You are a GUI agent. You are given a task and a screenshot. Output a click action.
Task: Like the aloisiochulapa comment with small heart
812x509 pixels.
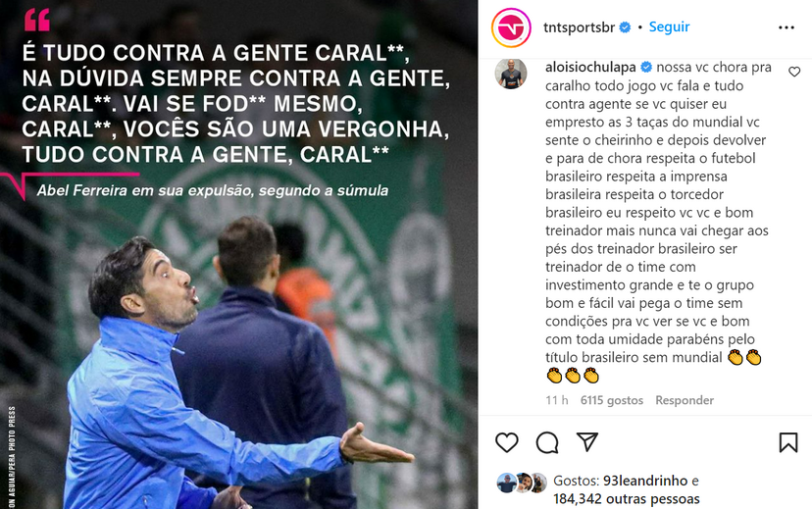pyautogui.click(x=794, y=72)
